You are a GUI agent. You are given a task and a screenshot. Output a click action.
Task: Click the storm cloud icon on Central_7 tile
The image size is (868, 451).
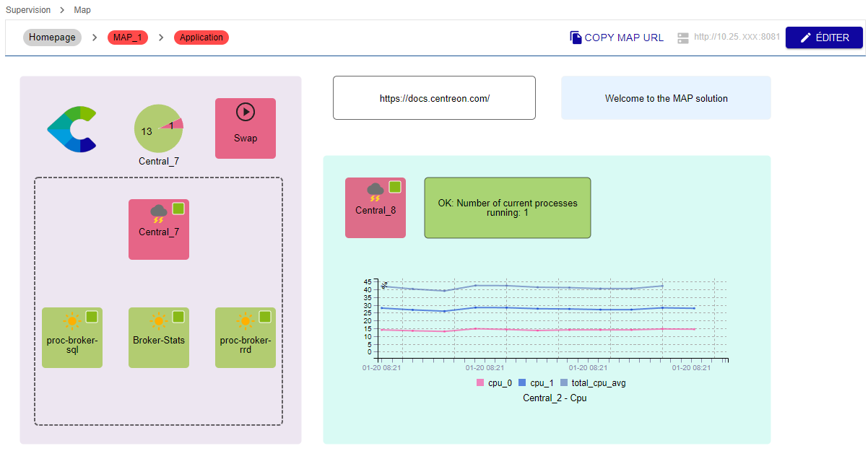[158, 212]
